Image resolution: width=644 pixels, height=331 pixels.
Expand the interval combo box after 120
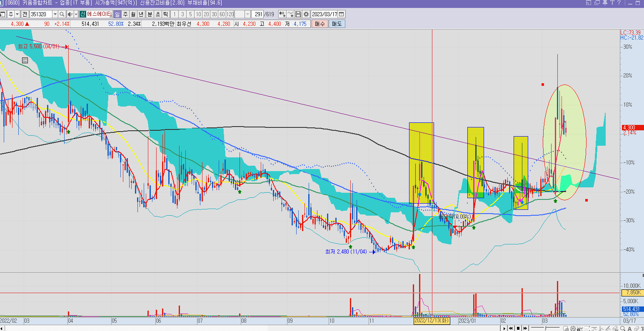(248, 14)
